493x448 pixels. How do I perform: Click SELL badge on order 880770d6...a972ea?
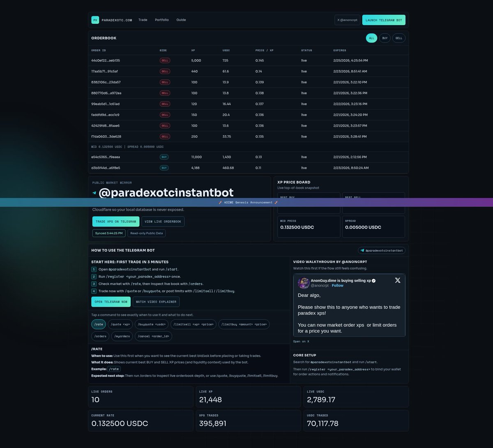coord(165,93)
